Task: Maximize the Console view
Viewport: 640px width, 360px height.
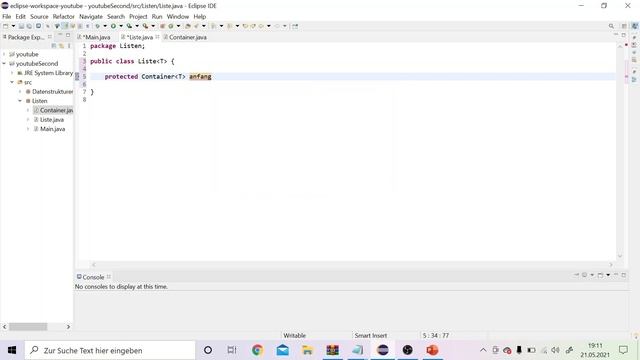Action: click(624, 275)
